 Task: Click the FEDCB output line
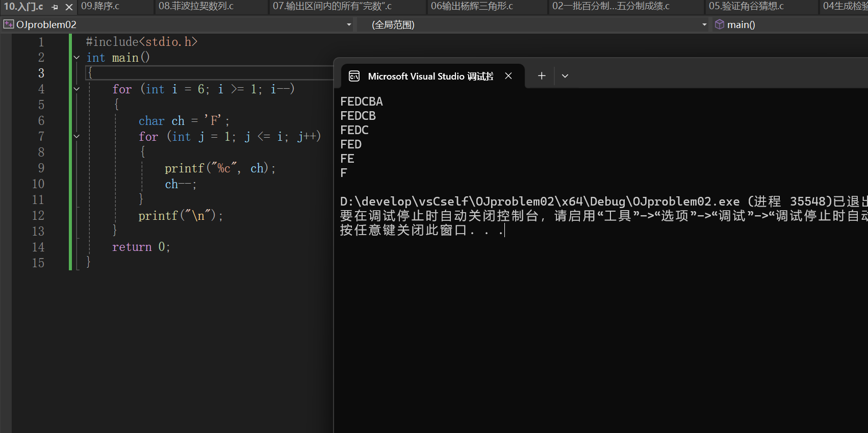[358, 116]
